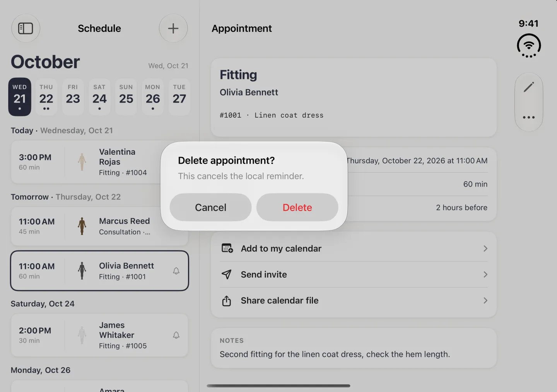Expand the Send invite chevron
Viewport: 557px width, 392px height.
pos(485,274)
